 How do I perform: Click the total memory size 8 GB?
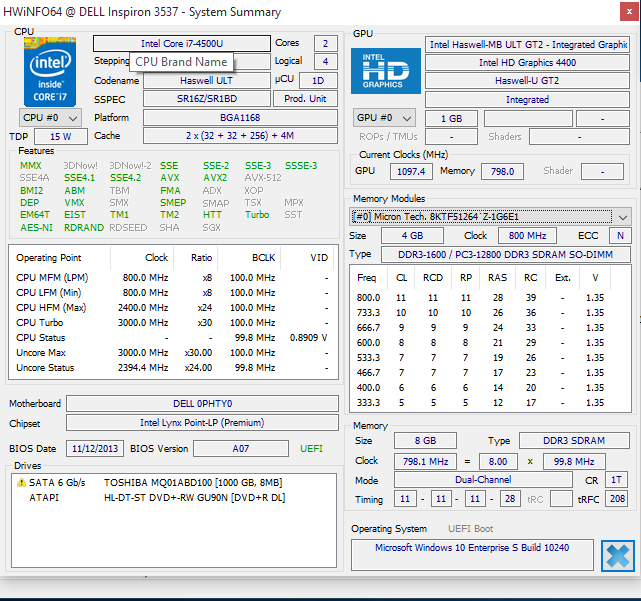click(x=425, y=440)
